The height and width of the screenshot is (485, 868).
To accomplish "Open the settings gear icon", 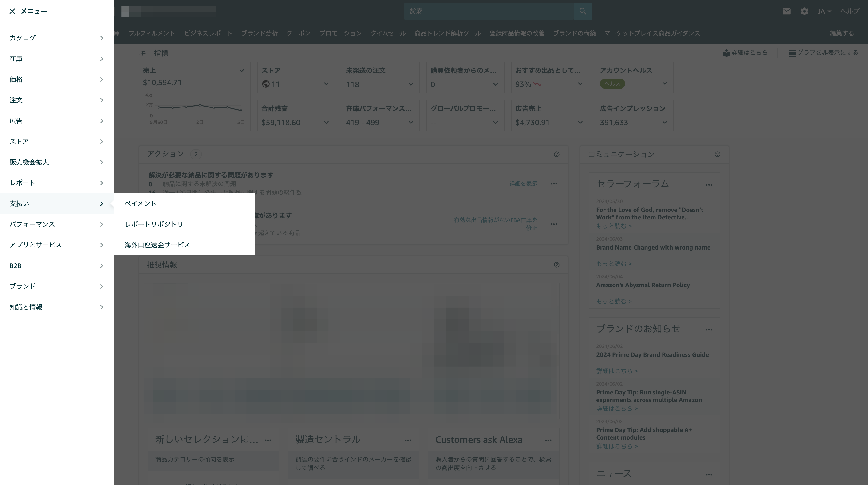I will tap(804, 11).
